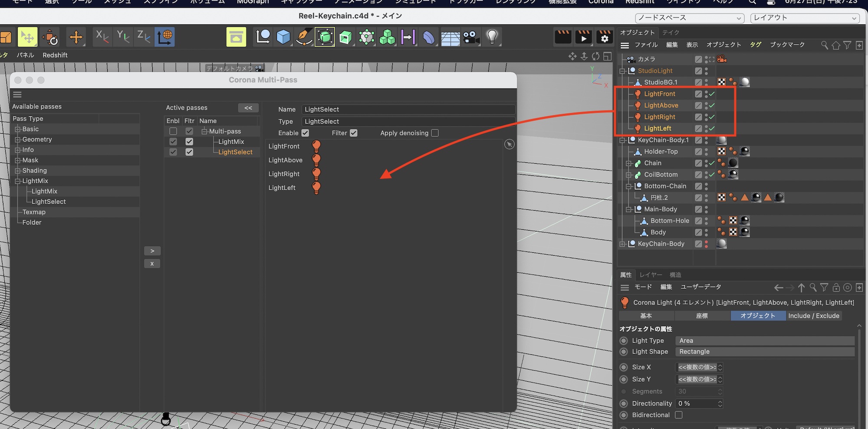Click the light bulb object toolbar icon
Viewport: 868px width, 429px height.
[x=492, y=37]
